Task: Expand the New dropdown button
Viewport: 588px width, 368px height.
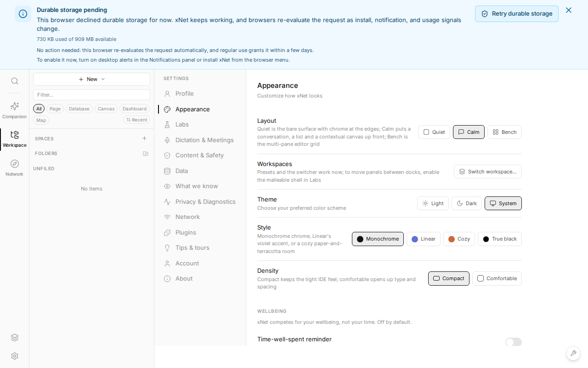Action: tap(91, 79)
